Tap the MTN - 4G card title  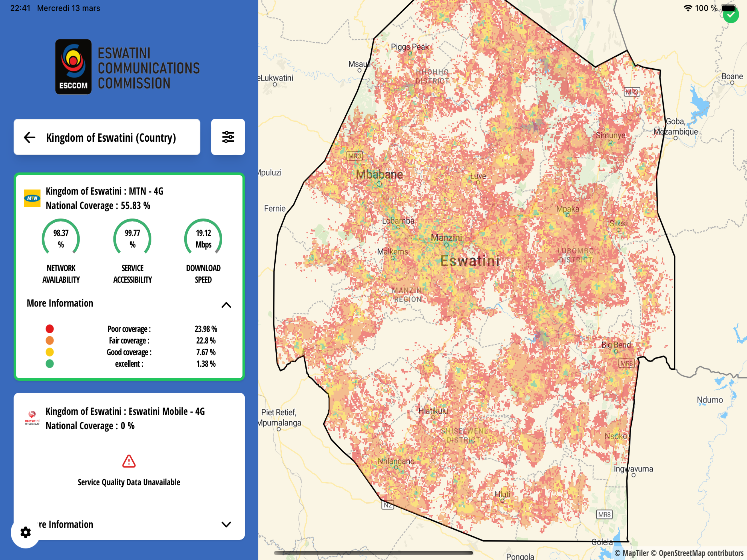coord(104,191)
